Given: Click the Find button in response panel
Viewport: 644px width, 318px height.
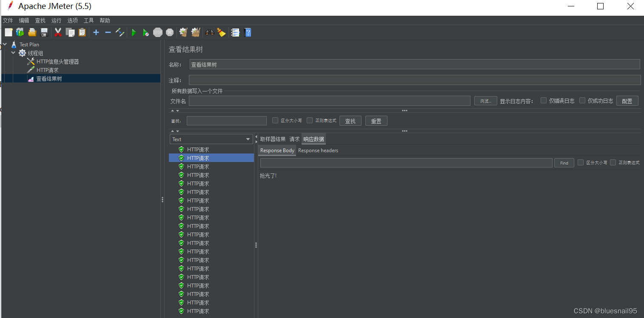Looking at the screenshot, I should [x=564, y=163].
